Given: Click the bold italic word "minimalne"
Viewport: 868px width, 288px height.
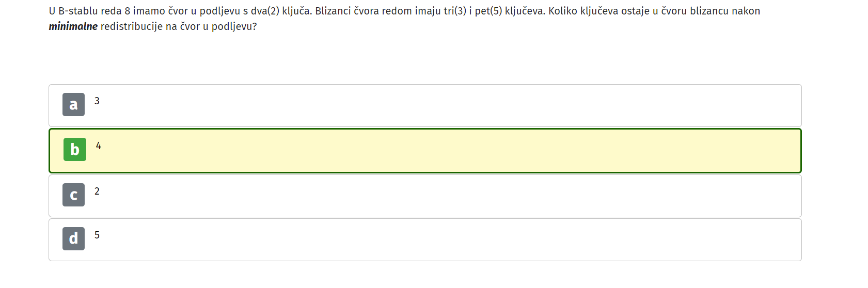Looking at the screenshot, I should pyautogui.click(x=73, y=26).
